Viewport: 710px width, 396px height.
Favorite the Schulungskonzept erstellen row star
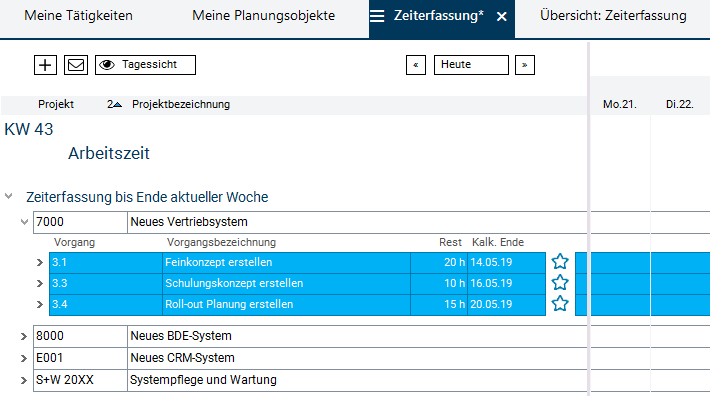pos(560,283)
